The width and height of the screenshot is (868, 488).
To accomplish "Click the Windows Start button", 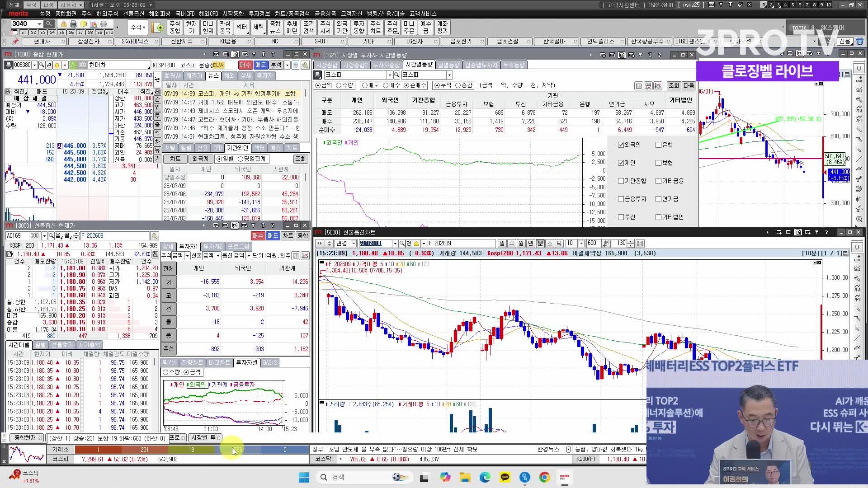I will tap(304, 477).
